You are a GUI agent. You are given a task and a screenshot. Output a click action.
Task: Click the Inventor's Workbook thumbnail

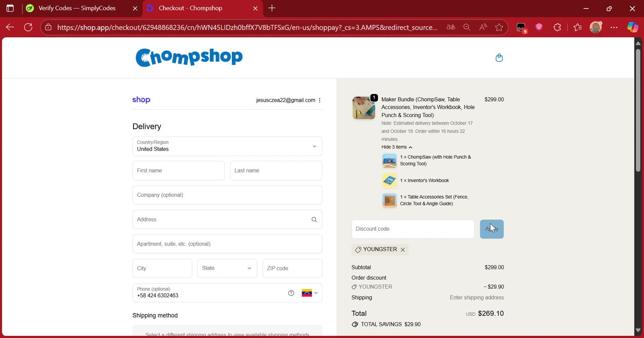pyautogui.click(x=389, y=181)
